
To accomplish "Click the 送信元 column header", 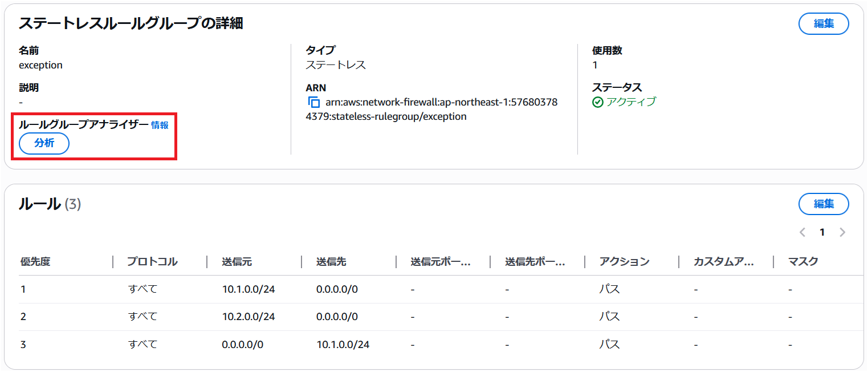I will pos(237,261).
